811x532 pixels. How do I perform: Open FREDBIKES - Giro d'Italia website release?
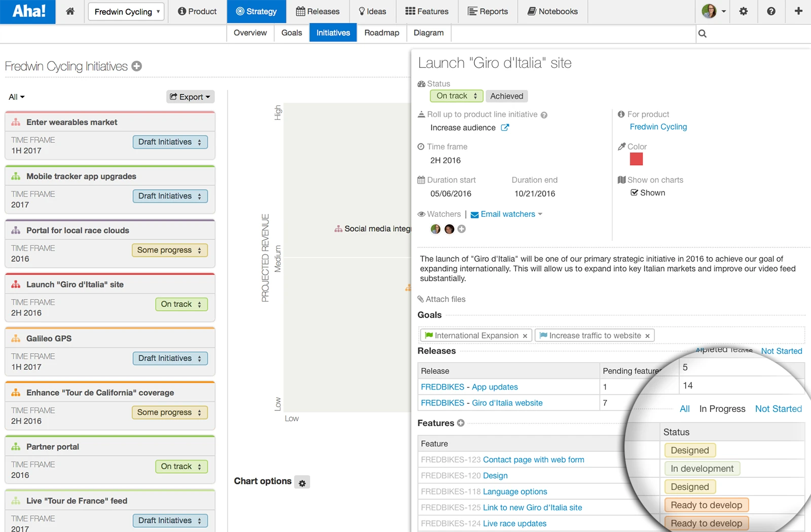pyautogui.click(x=482, y=403)
